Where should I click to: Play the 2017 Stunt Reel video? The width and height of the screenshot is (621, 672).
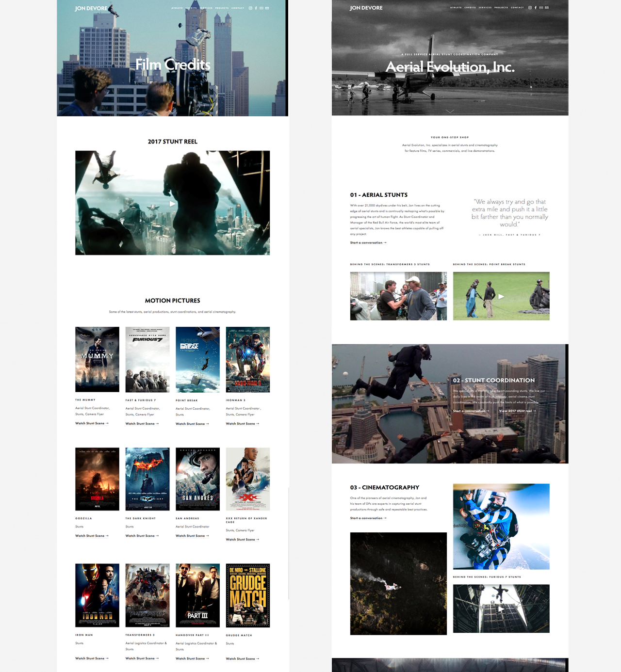pos(172,204)
